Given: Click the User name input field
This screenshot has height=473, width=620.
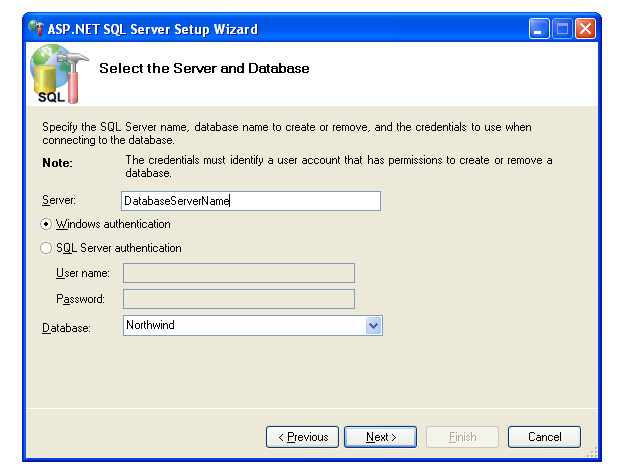Looking at the screenshot, I should 239,273.
